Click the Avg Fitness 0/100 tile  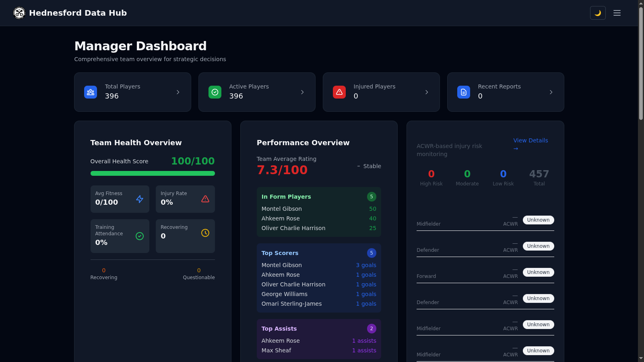(x=120, y=199)
